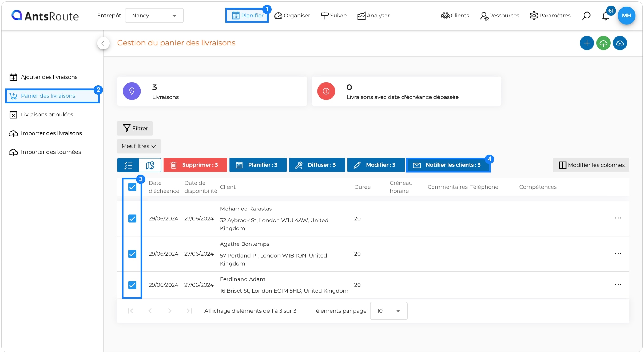The image size is (644, 353).
Task: Click Notifier les clients : 3 button
Action: pos(448,165)
